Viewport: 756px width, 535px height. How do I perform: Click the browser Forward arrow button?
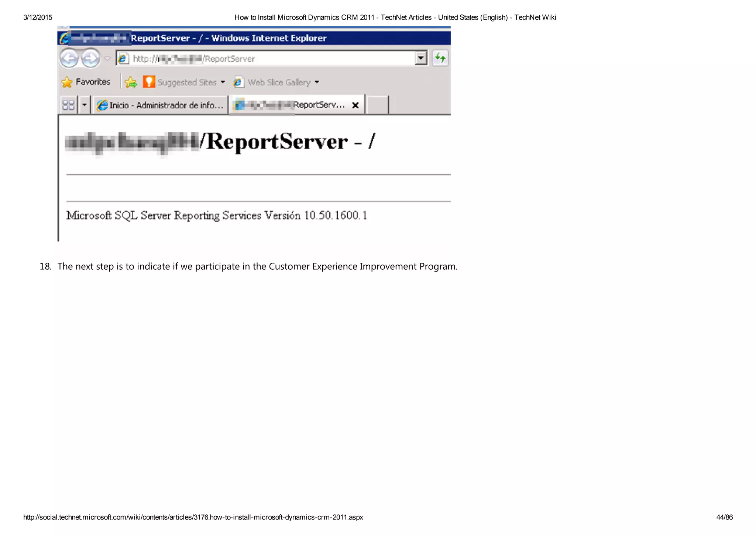pos(90,58)
